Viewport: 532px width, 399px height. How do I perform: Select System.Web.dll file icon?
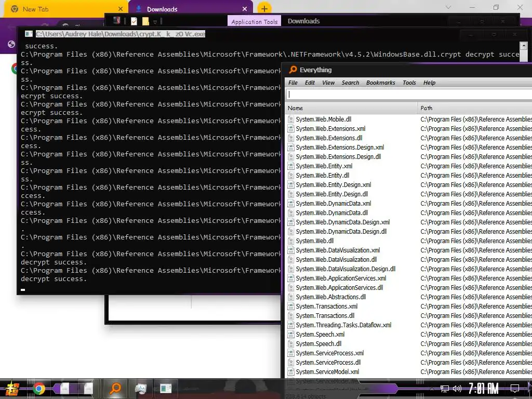click(x=291, y=241)
